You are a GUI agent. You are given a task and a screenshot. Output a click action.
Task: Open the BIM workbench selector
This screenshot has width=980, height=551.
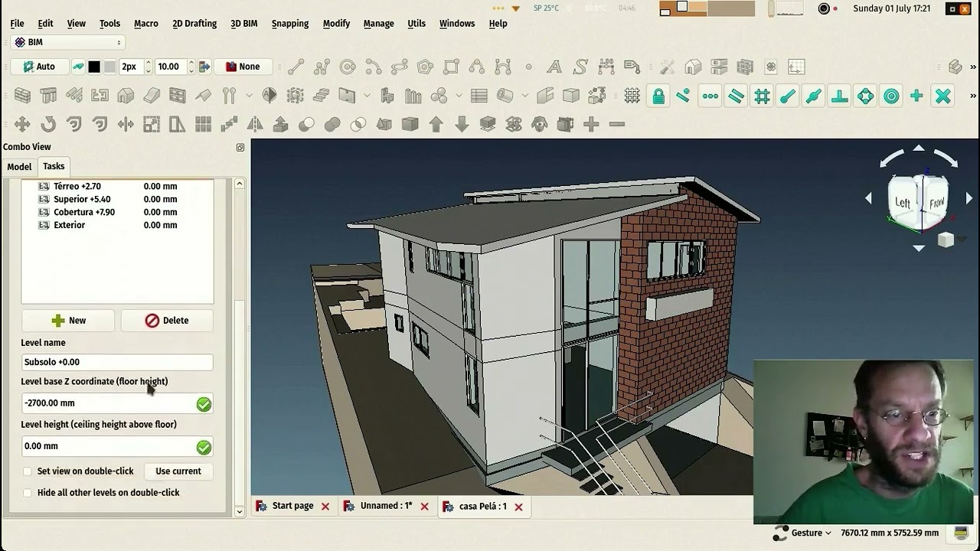67,42
